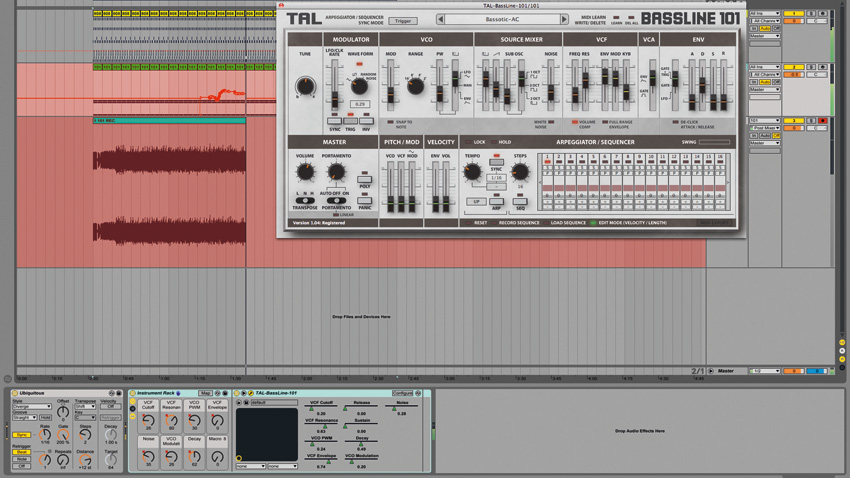Open the Ubiquitous Transpose dropdown
The width and height of the screenshot is (850, 478).
tap(85, 406)
